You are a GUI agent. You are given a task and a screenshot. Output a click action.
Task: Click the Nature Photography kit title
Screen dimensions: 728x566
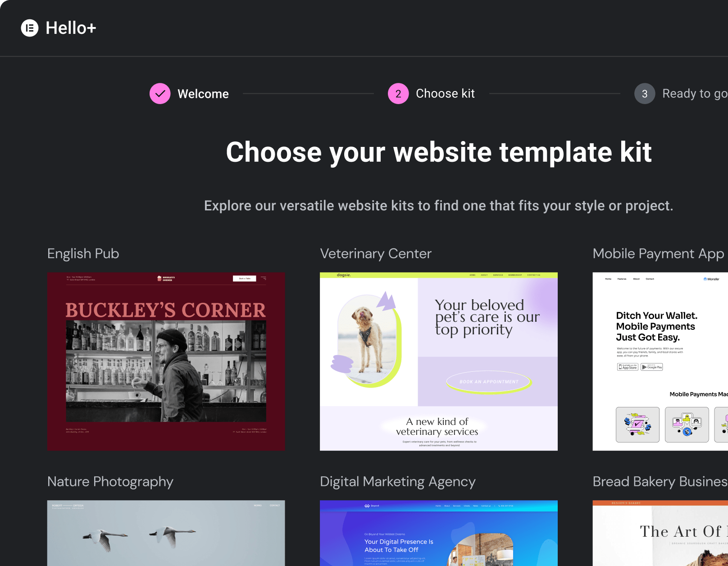[x=110, y=482]
